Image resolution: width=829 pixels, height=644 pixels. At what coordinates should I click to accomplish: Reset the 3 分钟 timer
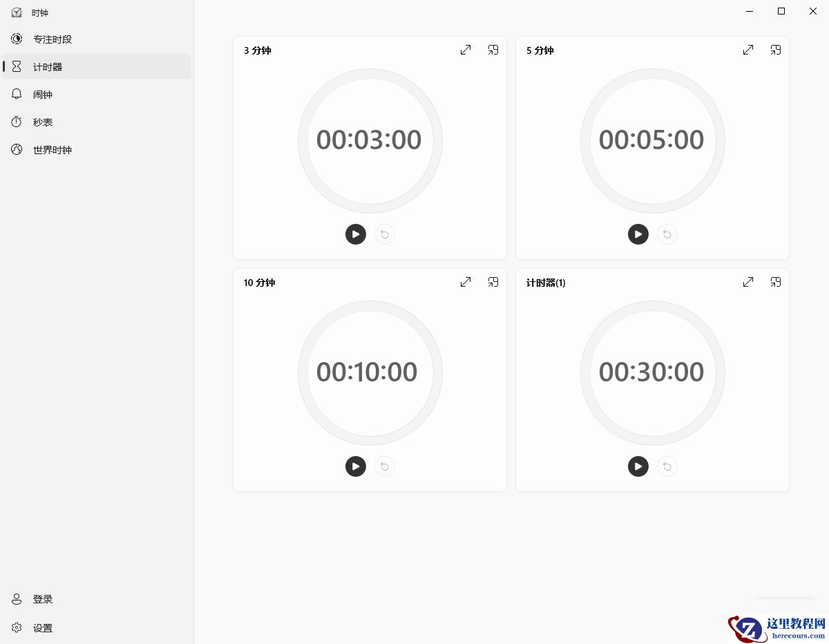pos(385,234)
